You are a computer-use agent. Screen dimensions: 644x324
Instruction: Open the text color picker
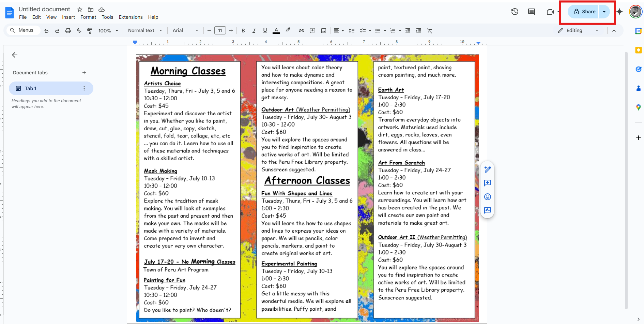tap(276, 30)
